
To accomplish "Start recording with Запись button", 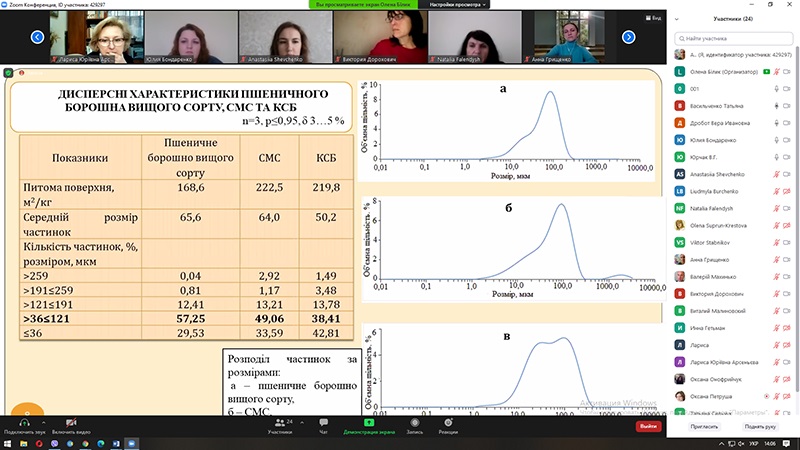I will pos(415,426).
